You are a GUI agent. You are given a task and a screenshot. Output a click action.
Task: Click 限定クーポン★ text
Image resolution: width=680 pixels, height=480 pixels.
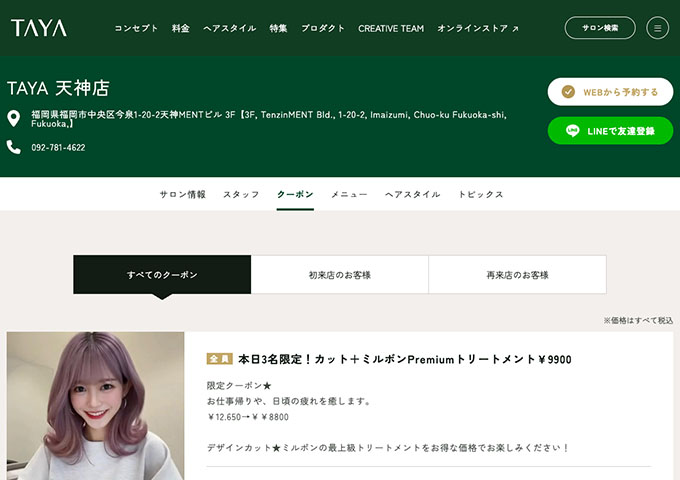point(239,385)
